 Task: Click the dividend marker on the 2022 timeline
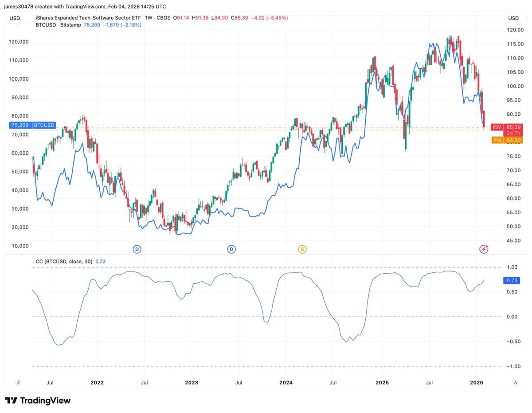(x=137, y=249)
